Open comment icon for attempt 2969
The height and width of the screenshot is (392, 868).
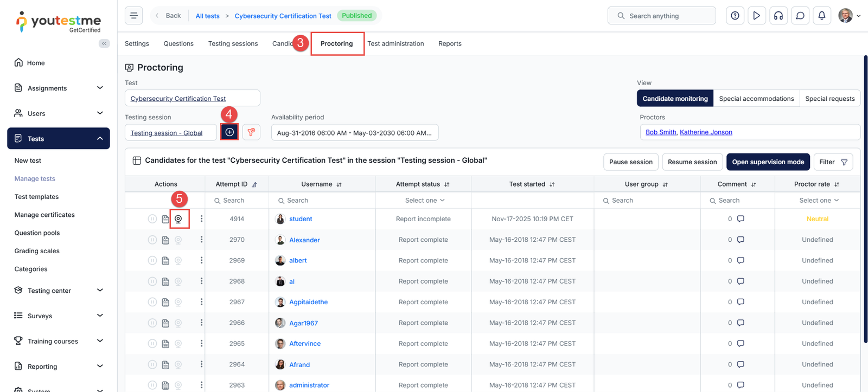[x=741, y=260]
